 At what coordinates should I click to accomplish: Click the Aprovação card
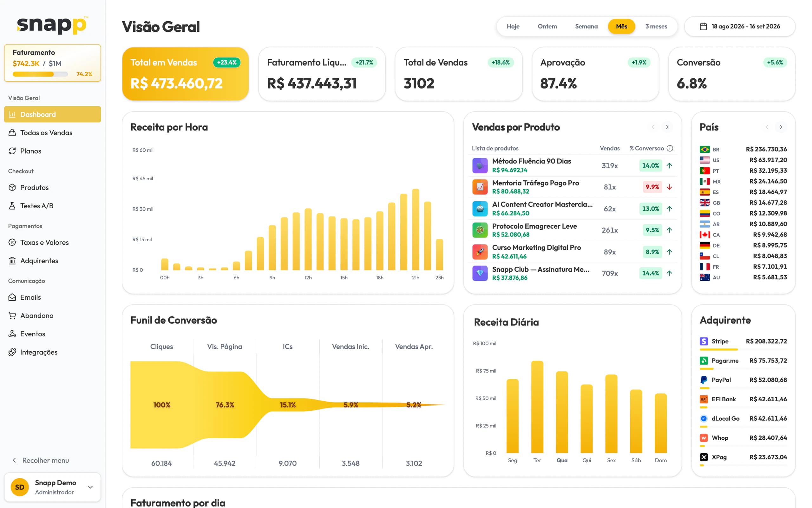pyautogui.click(x=595, y=74)
